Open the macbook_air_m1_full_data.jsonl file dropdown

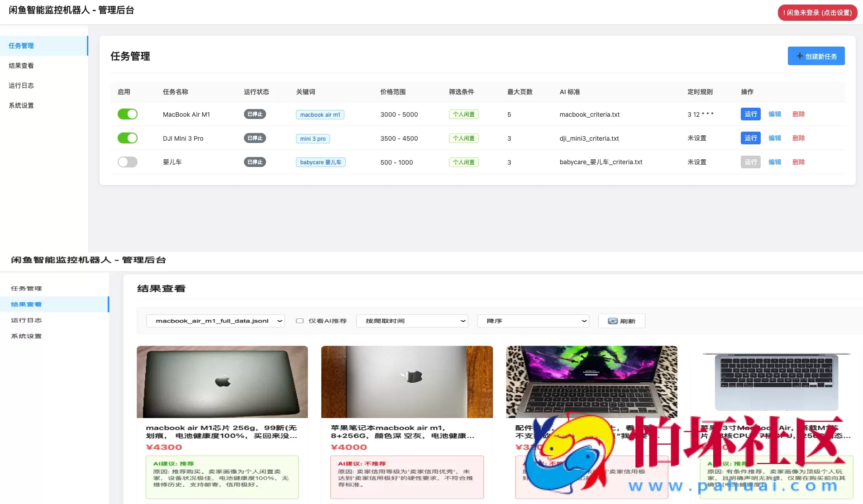point(215,321)
